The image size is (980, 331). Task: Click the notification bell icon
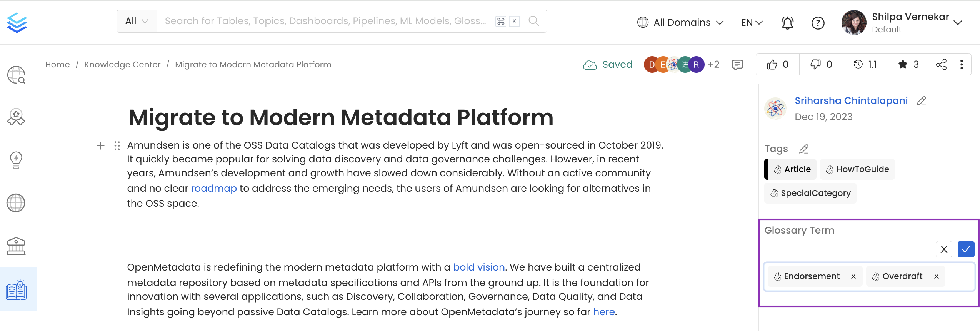(787, 23)
